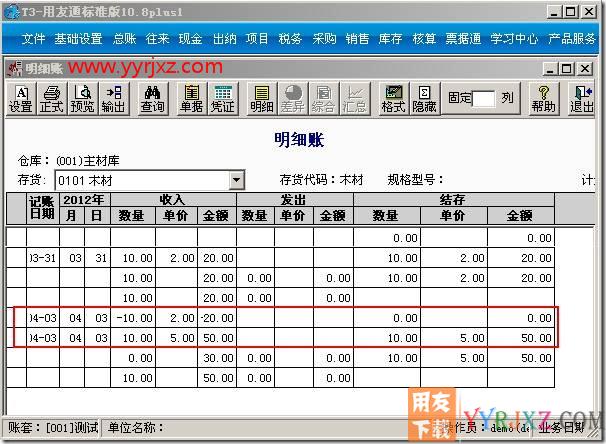Click the 仓库 (001)主材库 text

pyautogui.click(x=69, y=161)
